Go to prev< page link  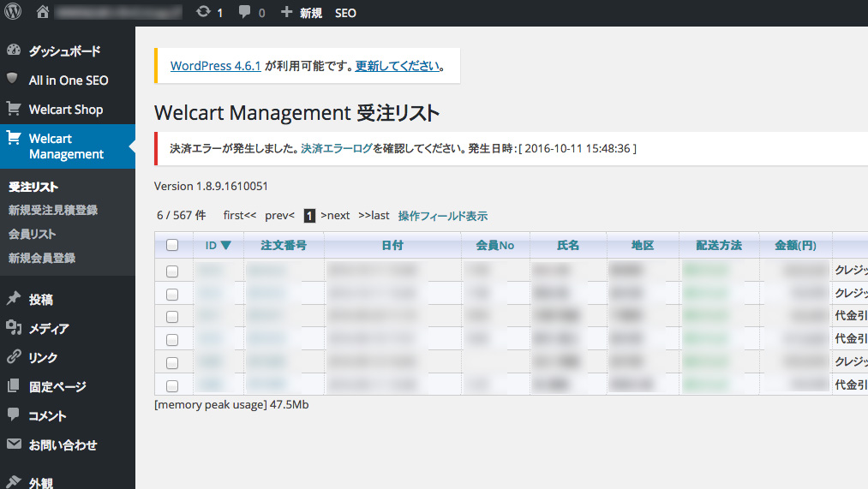click(x=279, y=215)
